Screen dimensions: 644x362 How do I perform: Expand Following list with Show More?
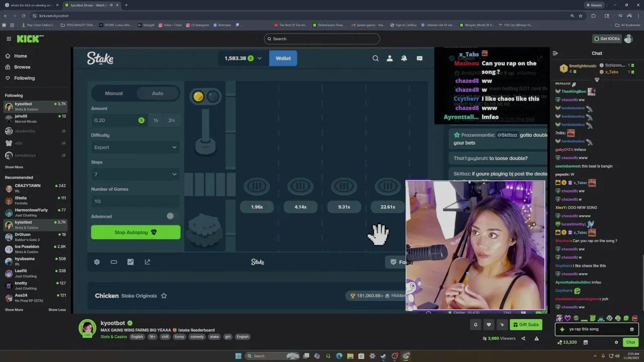click(x=14, y=167)
